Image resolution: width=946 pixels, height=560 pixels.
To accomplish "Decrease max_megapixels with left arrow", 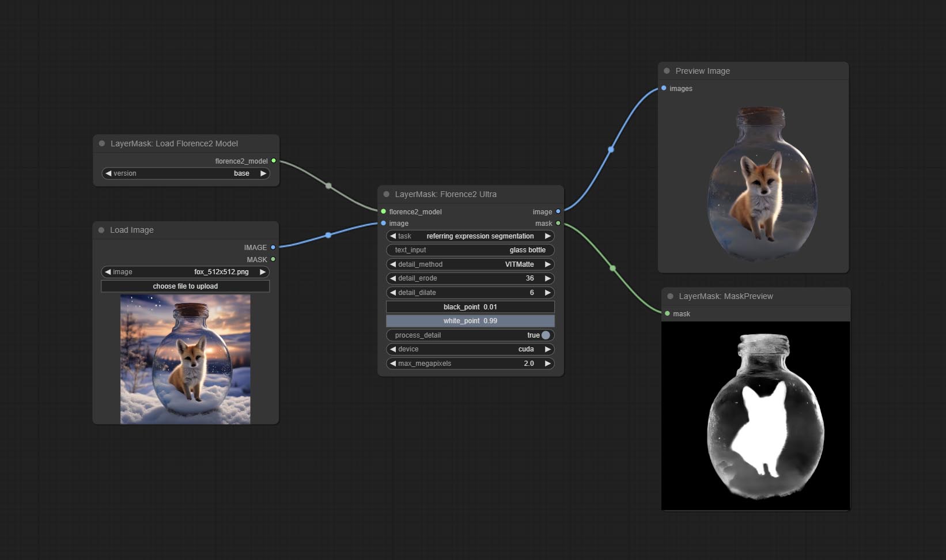I will point(393,364).
